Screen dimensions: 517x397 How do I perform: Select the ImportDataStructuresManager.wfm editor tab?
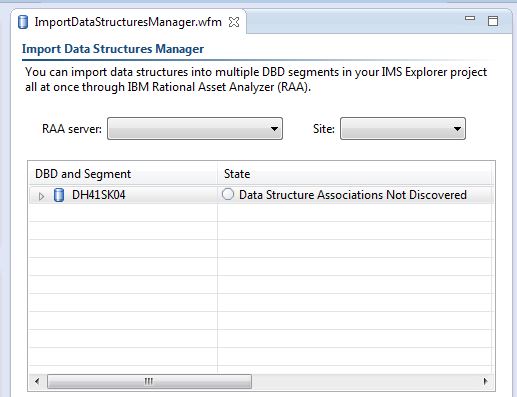128,22
